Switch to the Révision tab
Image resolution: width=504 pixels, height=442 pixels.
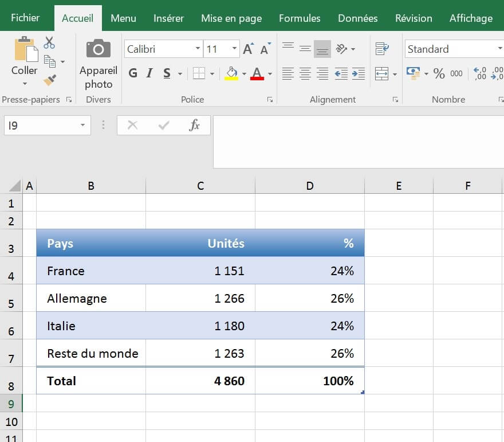pyautogui.click(x=414, y=18)
